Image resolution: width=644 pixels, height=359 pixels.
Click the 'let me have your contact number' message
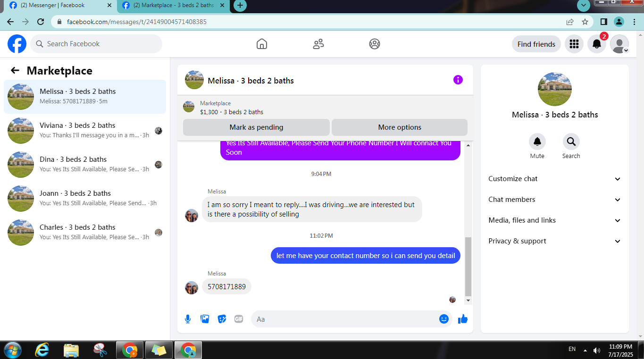366,255
